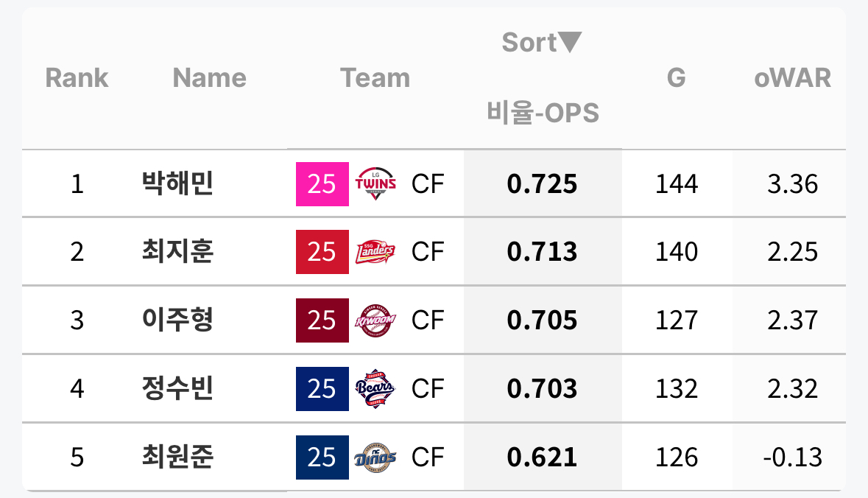Click the Sort descending triangle arrow
Screen dimensions: 868x498
570,42
